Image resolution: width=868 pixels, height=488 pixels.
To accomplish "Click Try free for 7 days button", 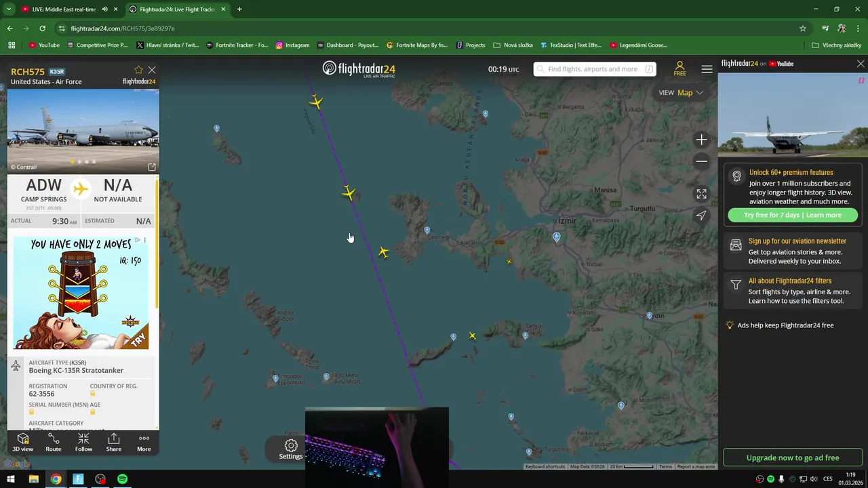I will coord(793,215).
